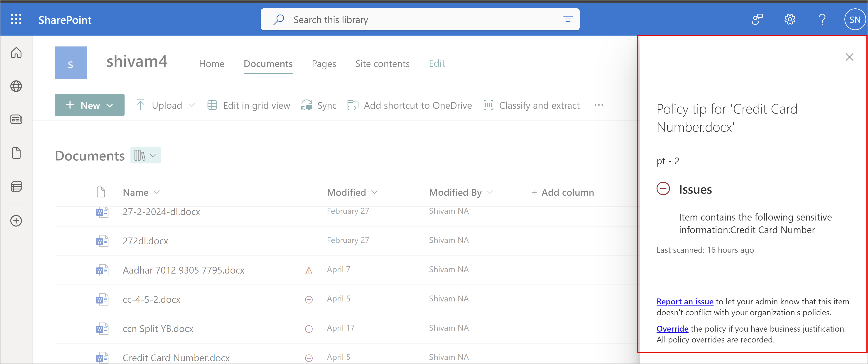The width and height of the screenshot is (868, 364).
Task: Expand the Upload dropdown arrow
Action: [192, 105]
